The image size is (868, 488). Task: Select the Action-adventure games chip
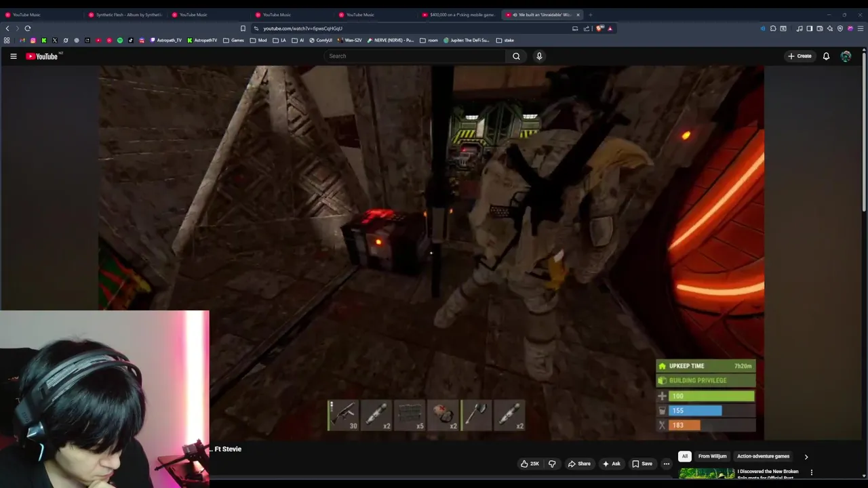click(x=763, y=456)
